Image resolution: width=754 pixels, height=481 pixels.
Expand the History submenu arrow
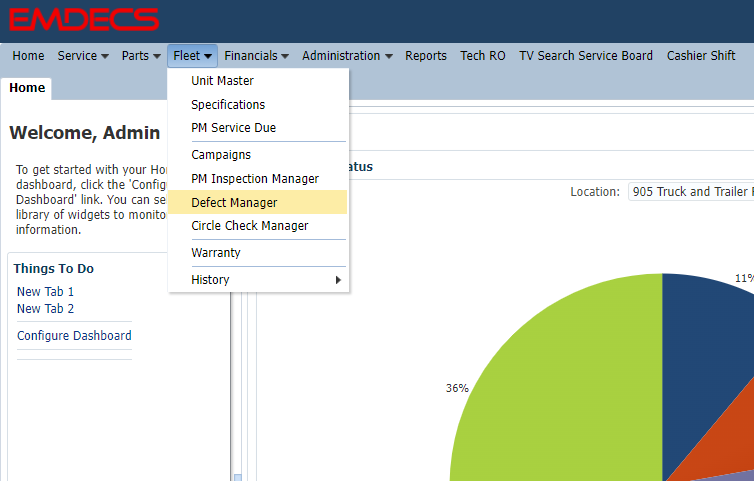coord(338,280)
